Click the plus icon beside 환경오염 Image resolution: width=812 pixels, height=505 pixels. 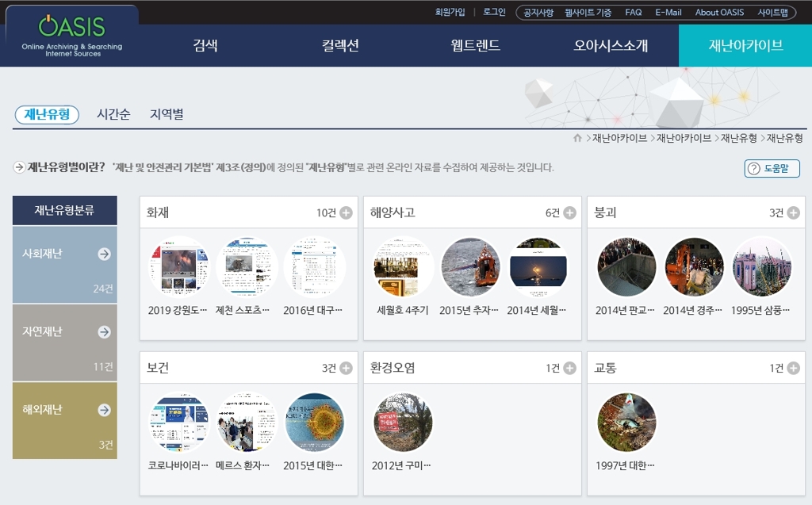pyautogui.click(x=569, y=368)
